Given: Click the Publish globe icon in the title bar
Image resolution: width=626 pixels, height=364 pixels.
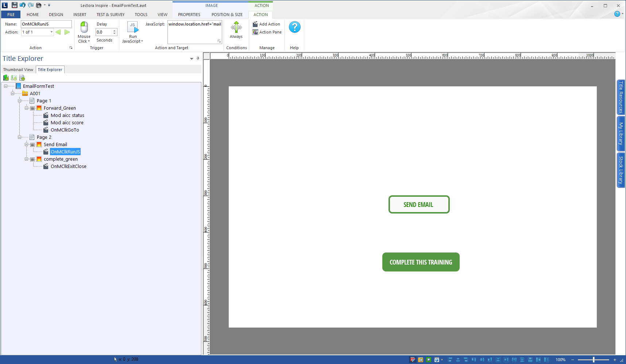Looking at the screenshot, I should click(39, 5).
